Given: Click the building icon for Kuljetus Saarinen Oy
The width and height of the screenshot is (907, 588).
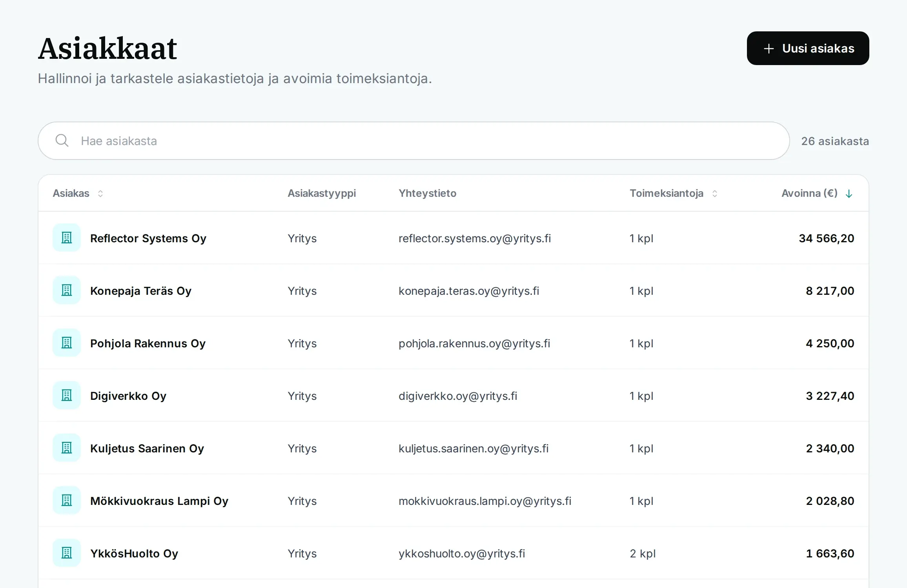Looking at the screenshot, I should pyautogui.click(x=67, y=448).
